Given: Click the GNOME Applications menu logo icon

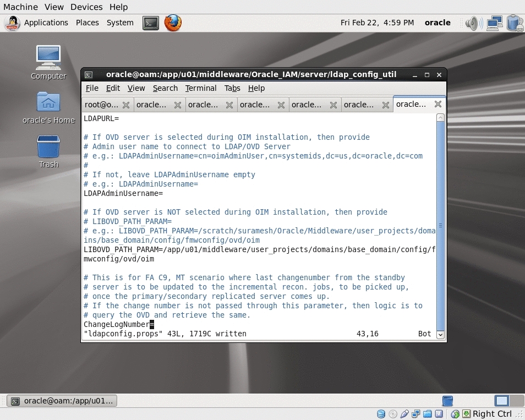Looking at the screenshot, I should point(13,23).
